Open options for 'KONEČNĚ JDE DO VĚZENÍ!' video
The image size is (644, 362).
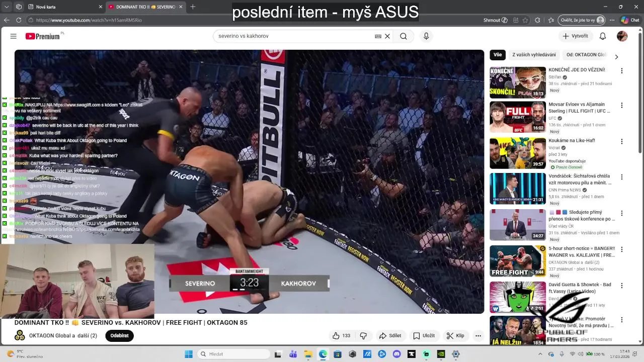622,71
